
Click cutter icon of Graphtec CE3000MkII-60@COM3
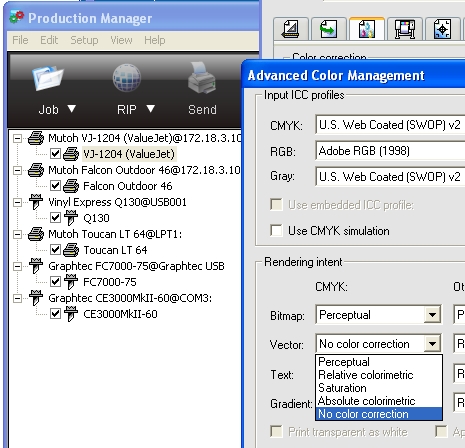pyautogui.click(x=36, y=298)
